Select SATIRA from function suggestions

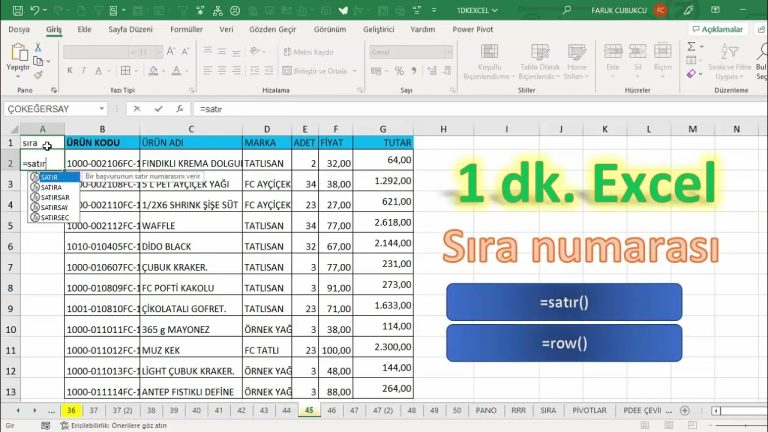(53, 187)
